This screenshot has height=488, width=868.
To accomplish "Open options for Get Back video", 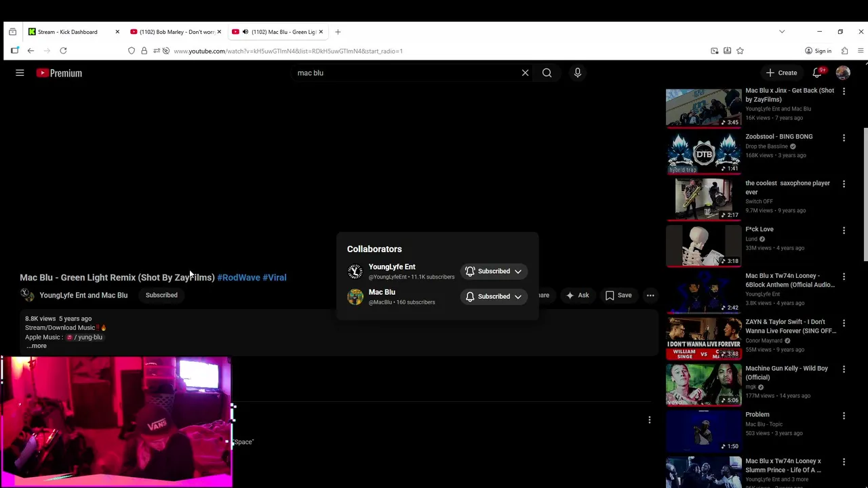I will 844,91.
